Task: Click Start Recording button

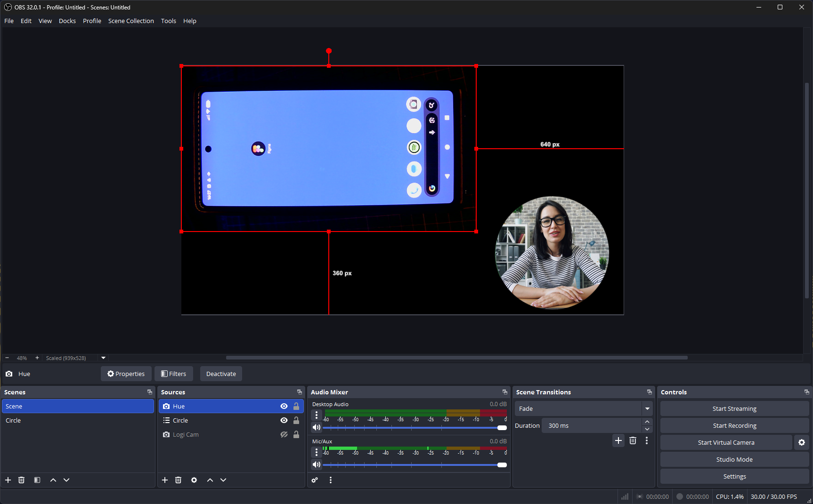Action: 734,425
